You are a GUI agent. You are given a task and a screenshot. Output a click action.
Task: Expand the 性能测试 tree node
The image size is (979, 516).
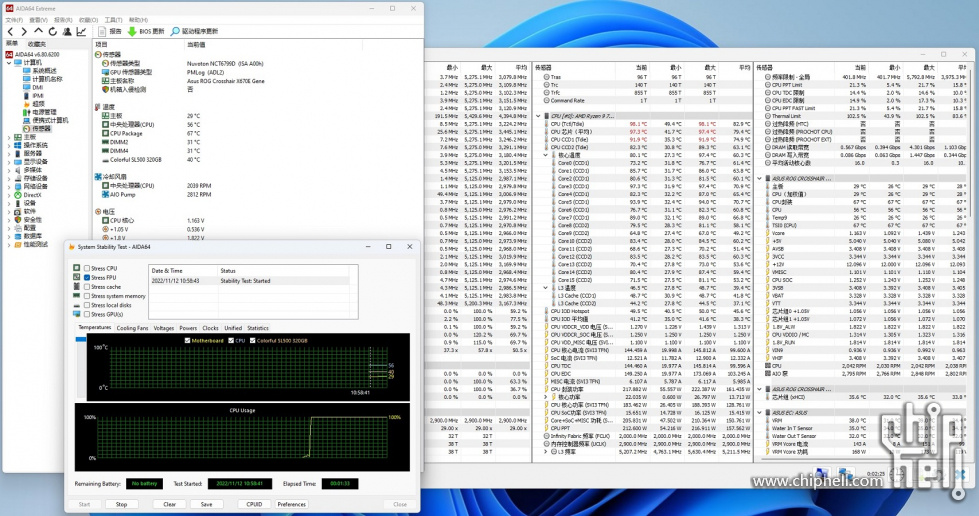point(9,245)
